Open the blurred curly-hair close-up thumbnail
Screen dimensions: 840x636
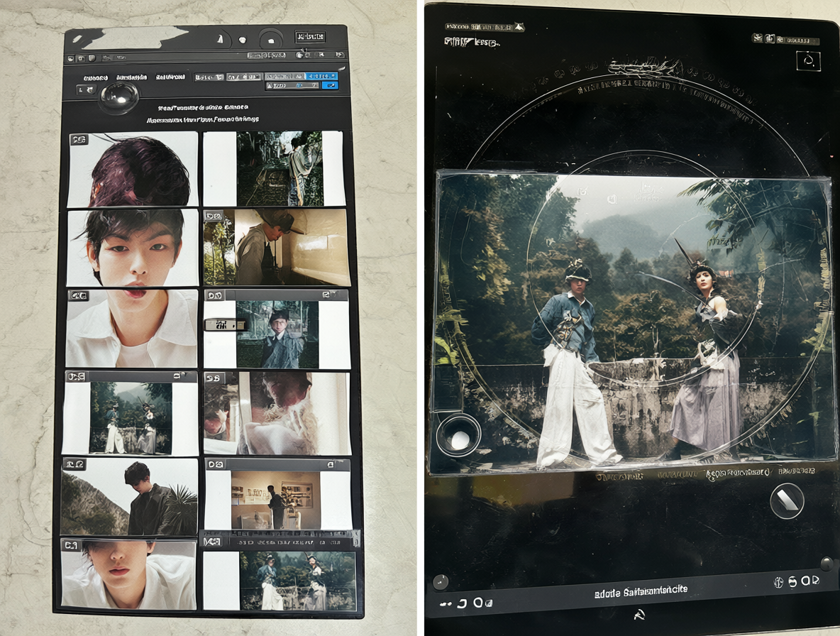coord(277,413)
